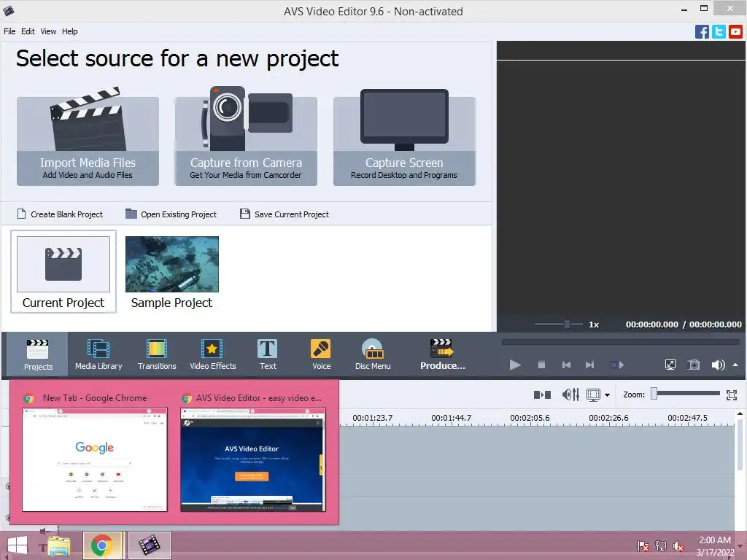Click the Action Center flag tray icon
Viewport: 747px width, 560px height.
pyautogui.click(x=643, y=545)
